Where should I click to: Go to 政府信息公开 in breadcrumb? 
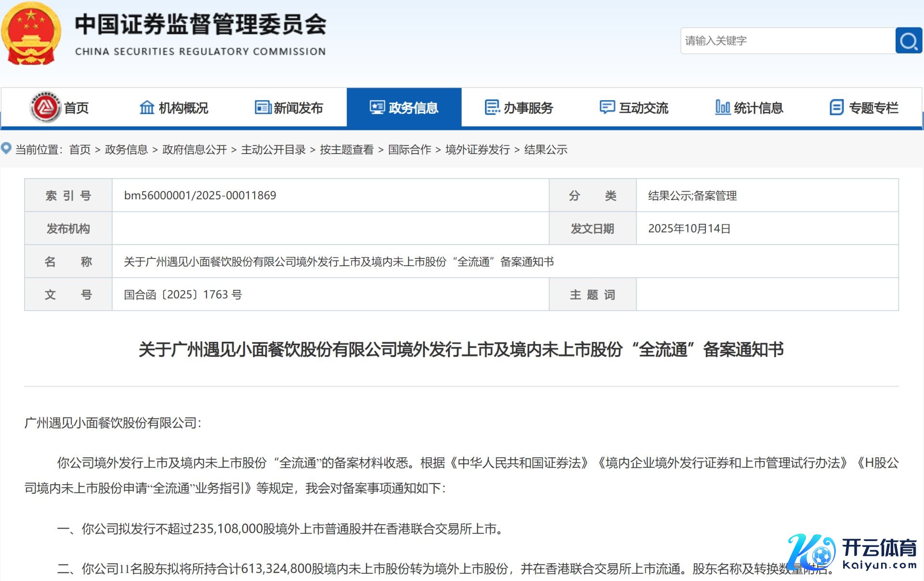[195, 150]
